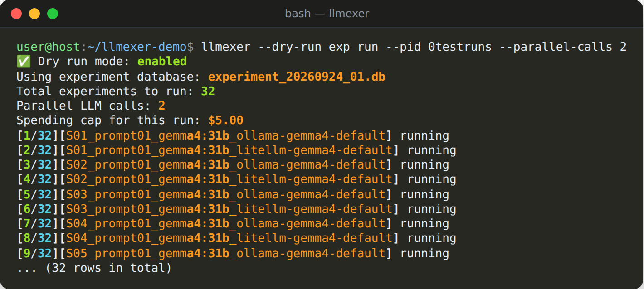Click the path '~/llmexer-demo' in the prompt
Image resolution: width=644 pixels, height=289 pixels.
pyautogui.click(x=137, y=47)
